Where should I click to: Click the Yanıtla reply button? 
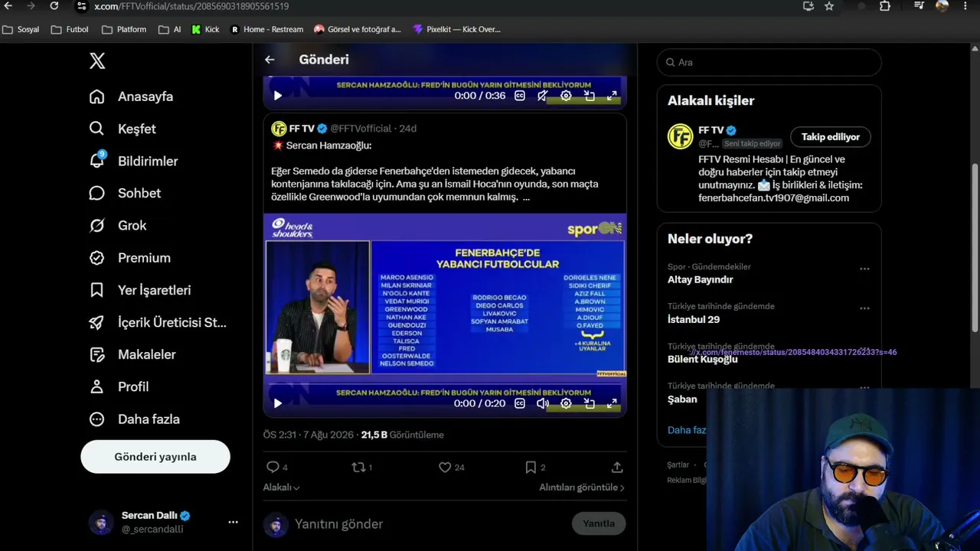(x=599, y=524)
